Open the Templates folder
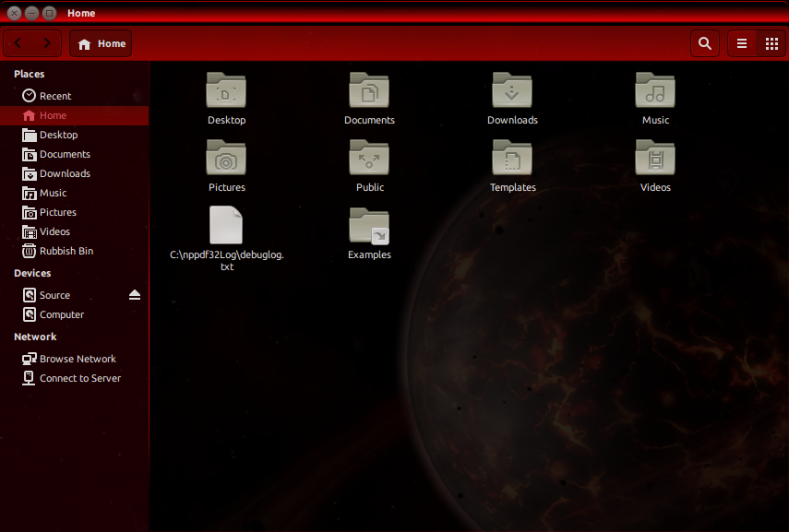The height and width of the screenshot is (532, 789). [512, 158]
